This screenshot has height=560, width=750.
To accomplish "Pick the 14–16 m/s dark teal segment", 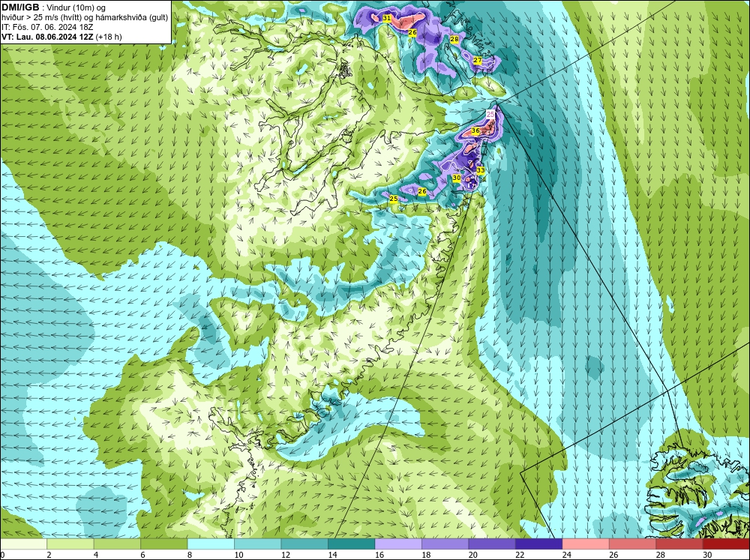I will 352,544.
